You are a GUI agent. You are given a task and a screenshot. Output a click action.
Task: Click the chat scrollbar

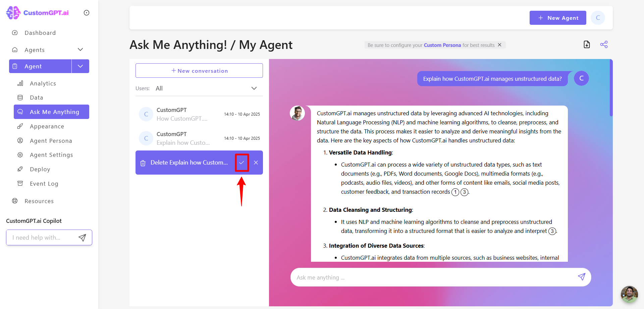(611, 88)
